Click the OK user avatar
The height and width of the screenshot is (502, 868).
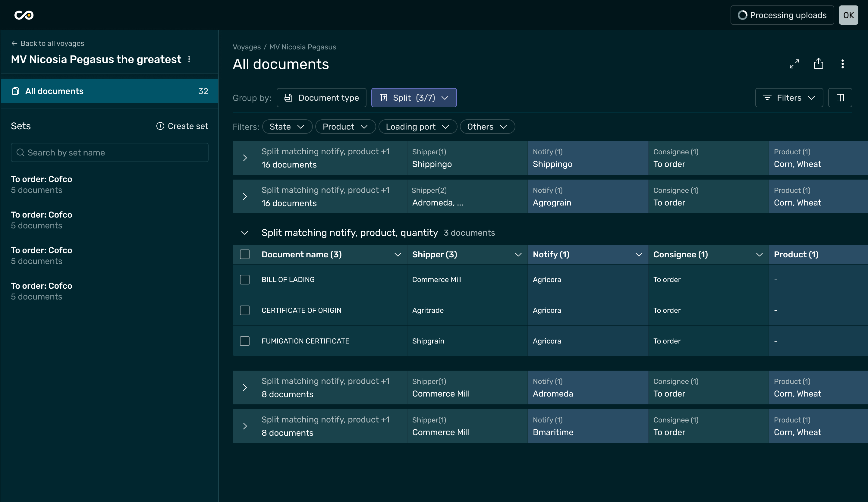pyautogui.click(x=848, y=15)
